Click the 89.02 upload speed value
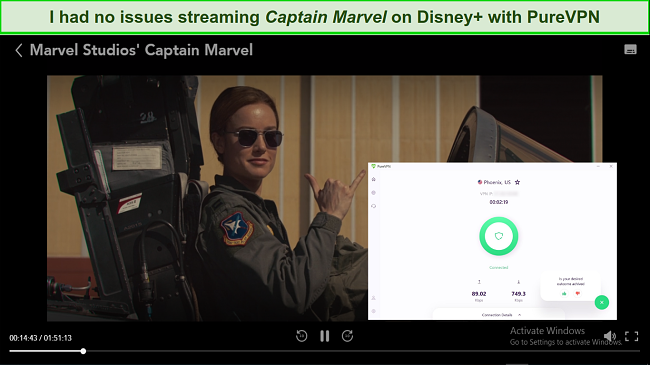650x365 pixels. [479, 294]
